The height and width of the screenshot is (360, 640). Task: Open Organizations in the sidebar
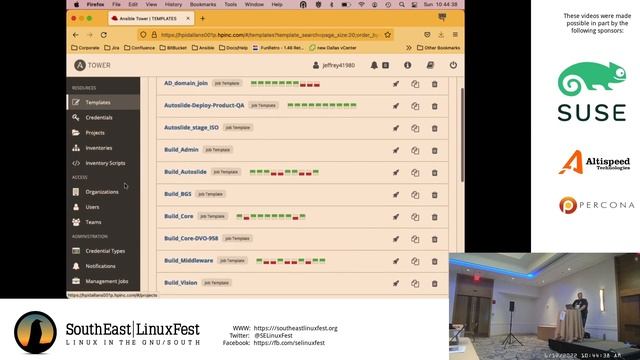click(x=103, y=192)
